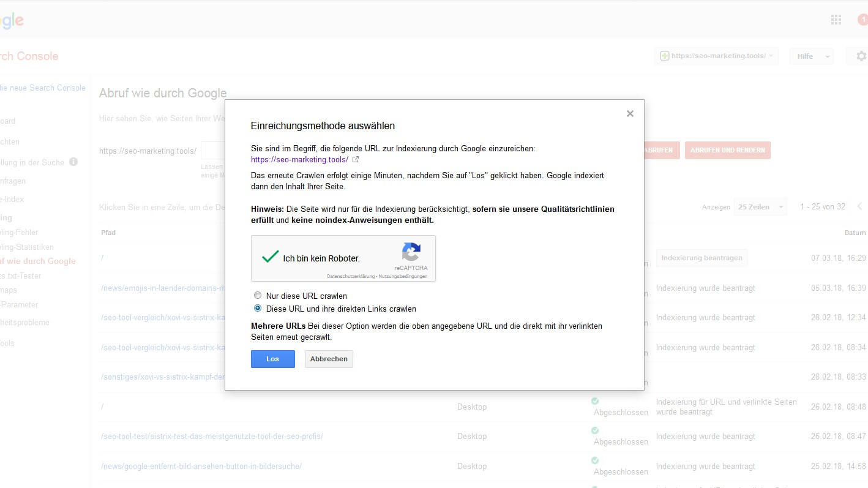The height and width of the screenshot is (488, 868).
Task: Click the reCAPTCHA logo icon
Action: pos(411,252)
